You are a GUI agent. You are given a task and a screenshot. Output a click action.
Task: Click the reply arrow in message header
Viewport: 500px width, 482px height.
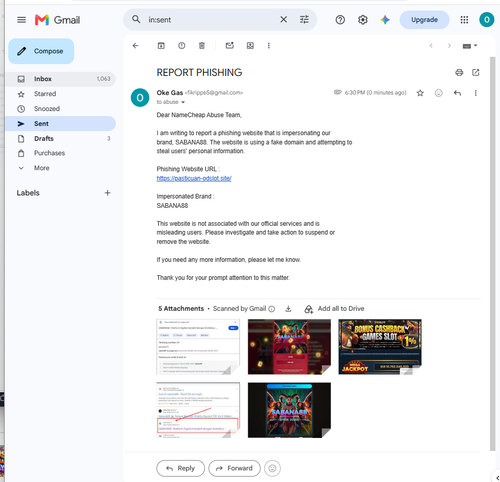pyautogui.click(x=457, y=93)
